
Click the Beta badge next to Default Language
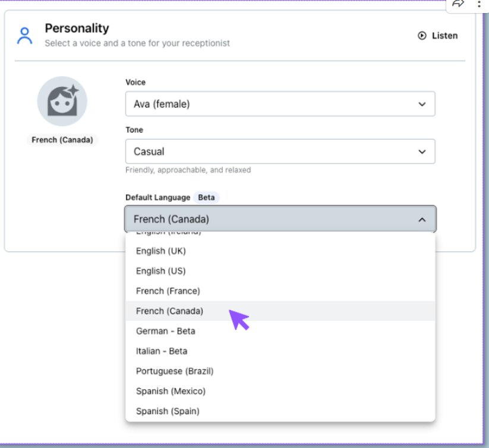[206, 197]
